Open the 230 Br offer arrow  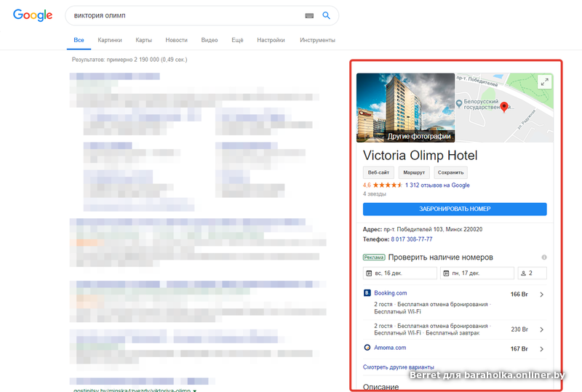tap(541, 329)
